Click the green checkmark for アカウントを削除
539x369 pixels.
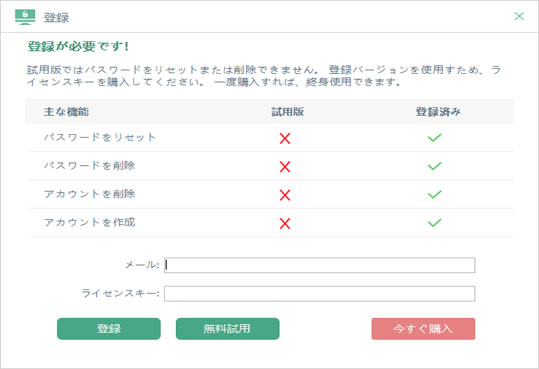coord(434,194)
